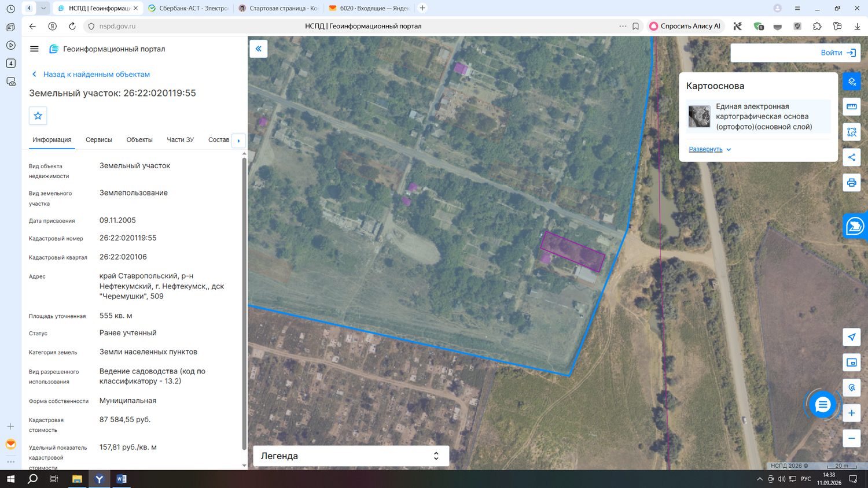Click the Войти login button
Image resolution: width=868 pixels, height=488 pixels.
point(838,53)
